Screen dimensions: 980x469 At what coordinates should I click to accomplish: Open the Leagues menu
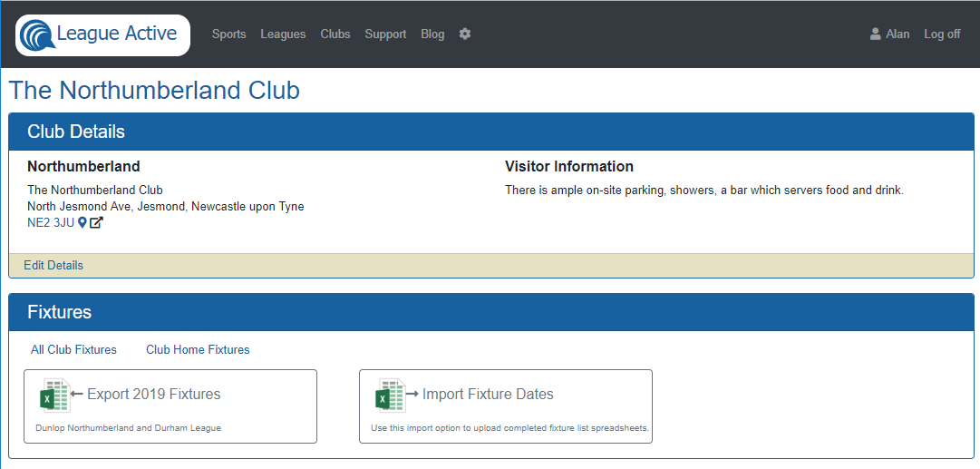point(283,34)
